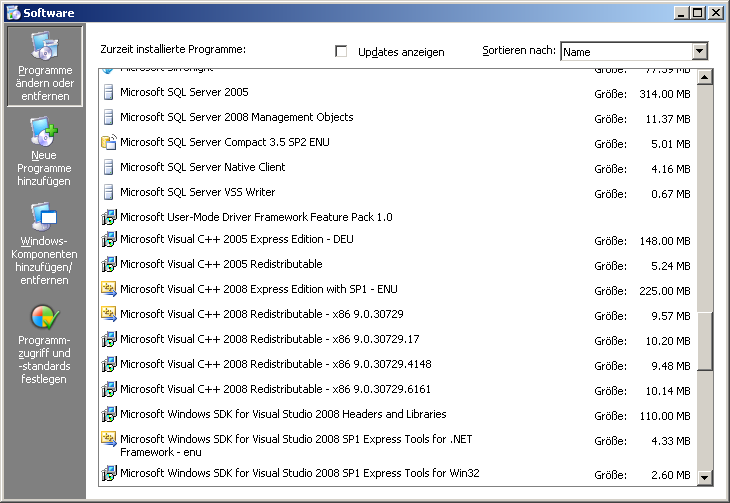Image resolution: width=730 pixels, height=503 pixels.
Task: Click the 'Name' sort combo box field
Action: click(625, 51)
